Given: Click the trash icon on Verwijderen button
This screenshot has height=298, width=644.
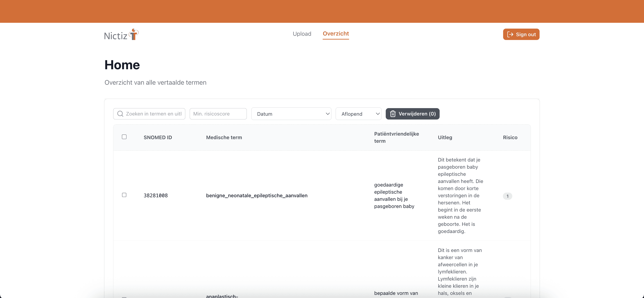Looking at the screenshot, I should coord(393,114).
